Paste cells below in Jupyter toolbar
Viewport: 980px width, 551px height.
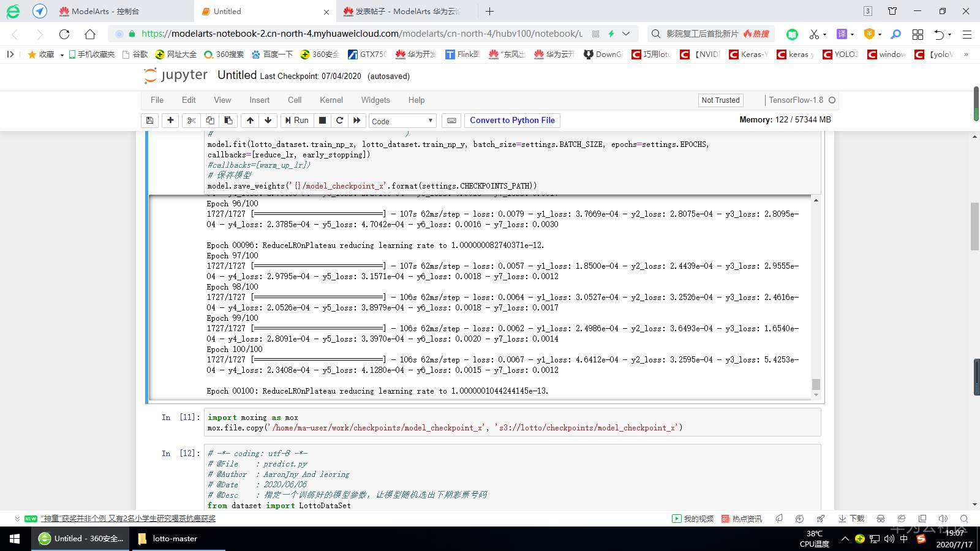click(x=228, y=121)
